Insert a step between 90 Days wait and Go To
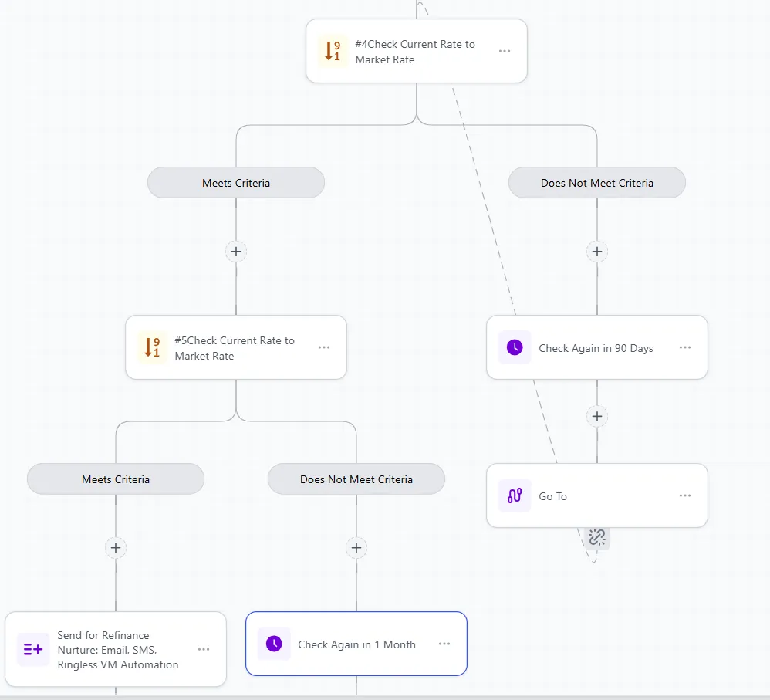This screenshot has width=770, height=700. click(x=596, y=416)
